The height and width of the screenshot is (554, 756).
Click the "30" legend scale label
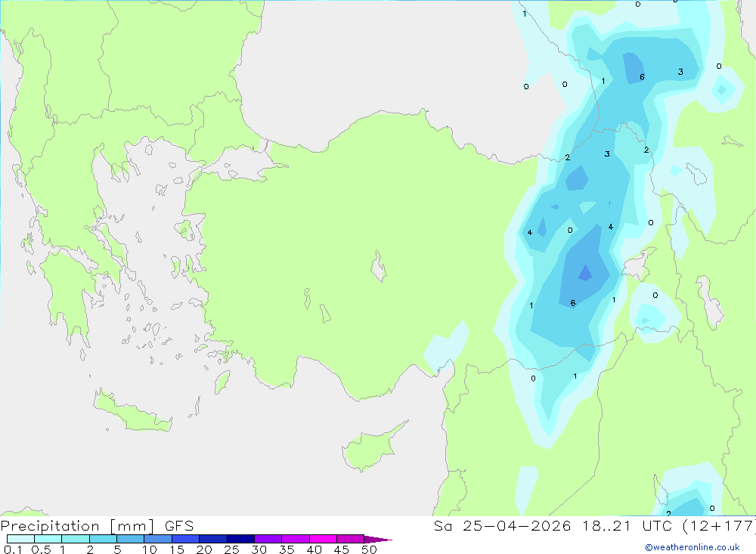click(x=259, y=549)
